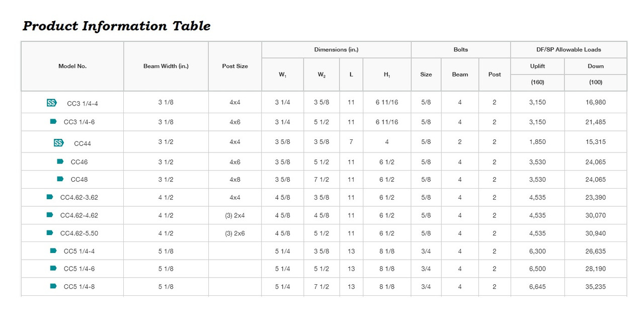Click the Model No. column header
This screenshot has height=322, width=644.
tap(72, 66)
